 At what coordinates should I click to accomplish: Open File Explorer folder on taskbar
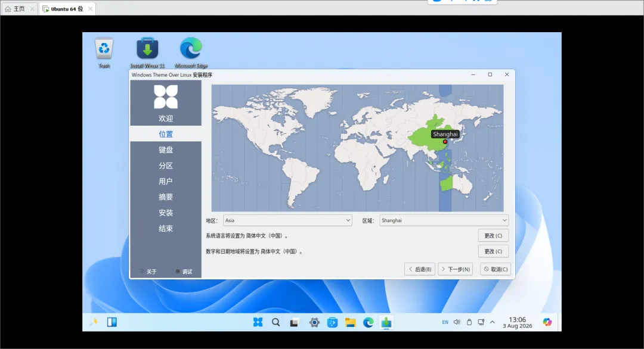coord(351,322)
